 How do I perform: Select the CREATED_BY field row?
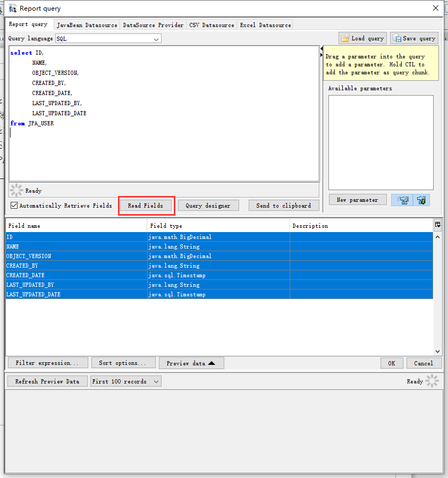219,266
